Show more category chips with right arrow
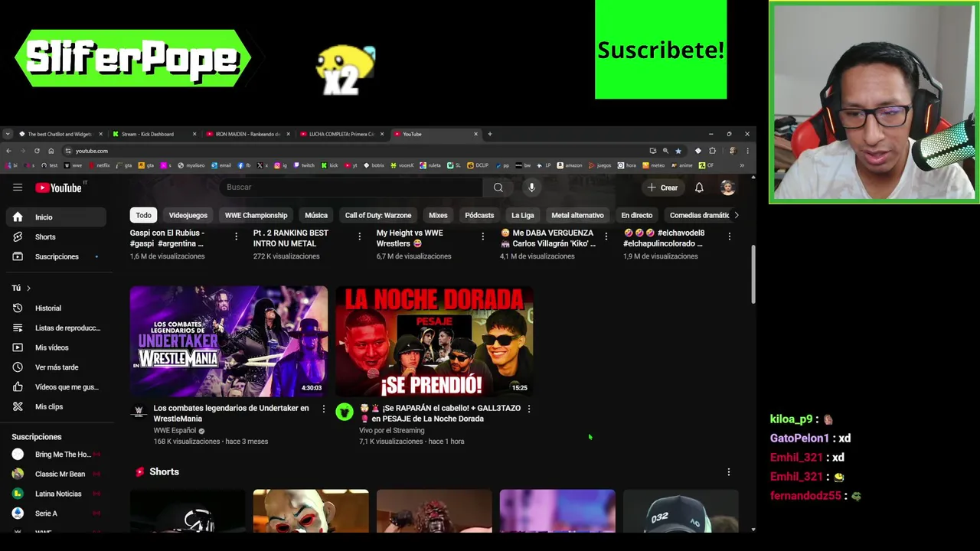 coord(736,215)
